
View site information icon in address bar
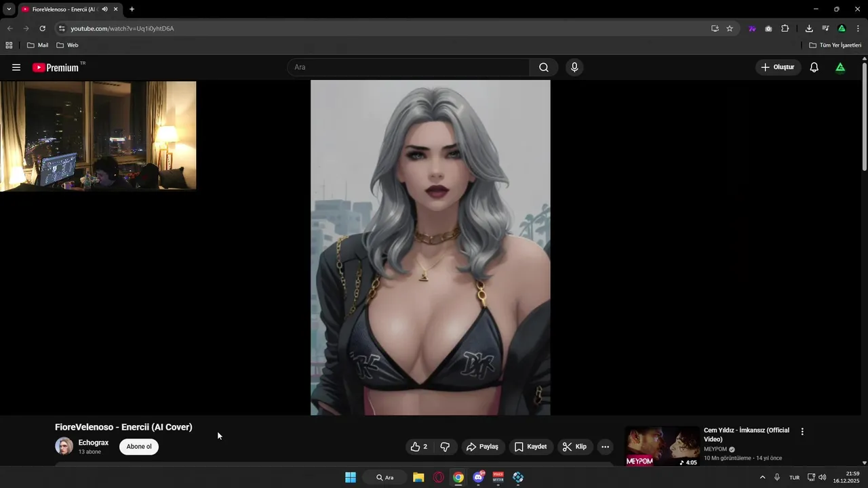62,28
